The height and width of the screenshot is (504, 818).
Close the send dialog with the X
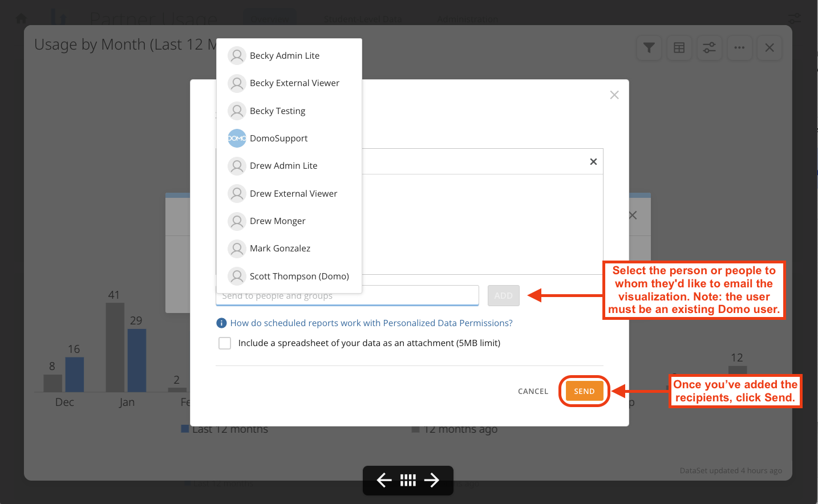pyautogui.click(x=614, y=95)
